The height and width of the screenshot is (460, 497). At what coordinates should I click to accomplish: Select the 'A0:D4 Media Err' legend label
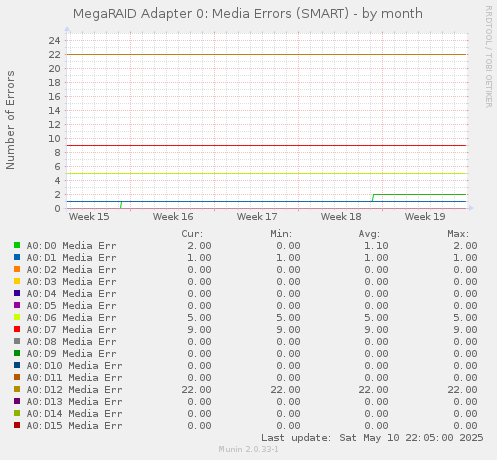(x=72, y=294)
